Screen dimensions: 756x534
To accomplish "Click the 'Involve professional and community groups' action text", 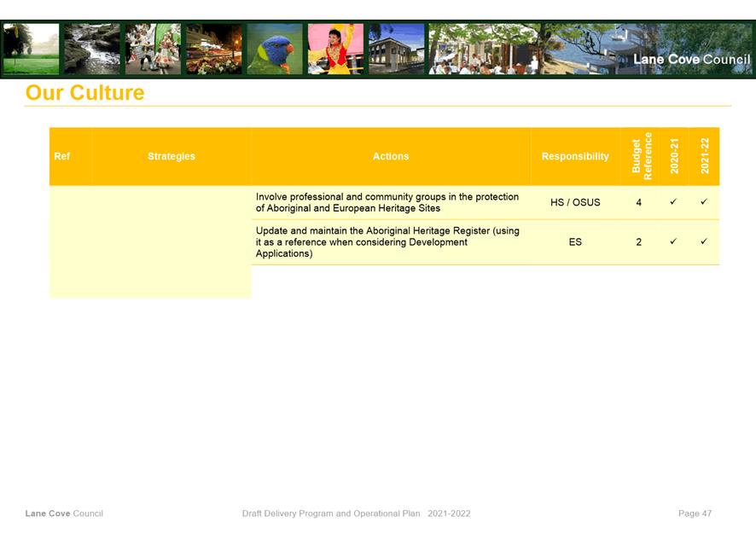I will pyautogui.click(x=387, y=202).
